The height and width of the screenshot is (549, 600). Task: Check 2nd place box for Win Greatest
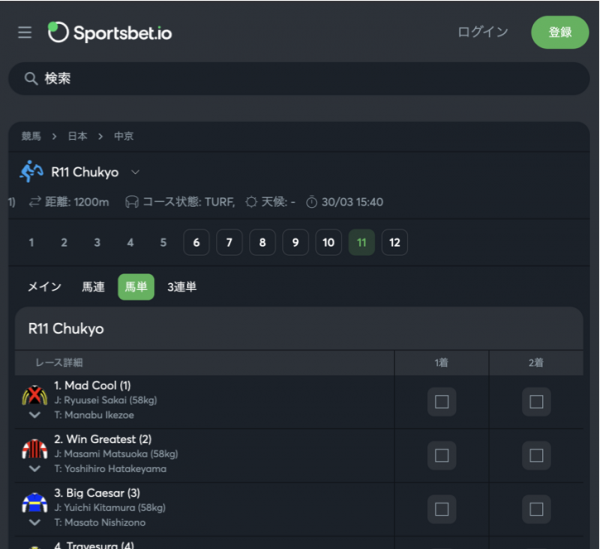point(537,456)
